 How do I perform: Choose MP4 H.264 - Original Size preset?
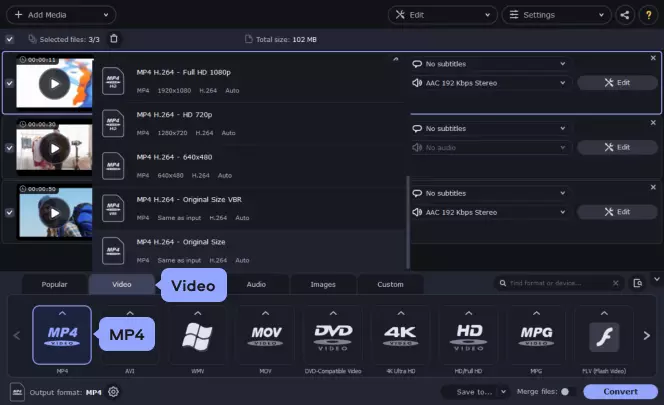pos(250,250)
